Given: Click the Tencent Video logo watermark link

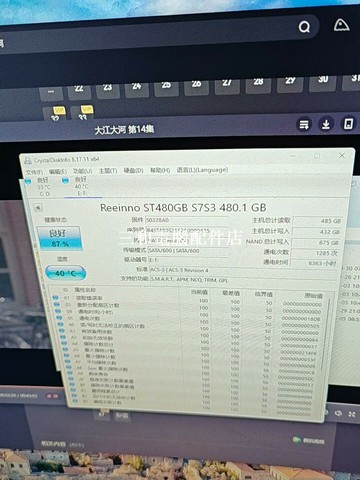Looking at the screenshot, I should (x=308, y=441).
